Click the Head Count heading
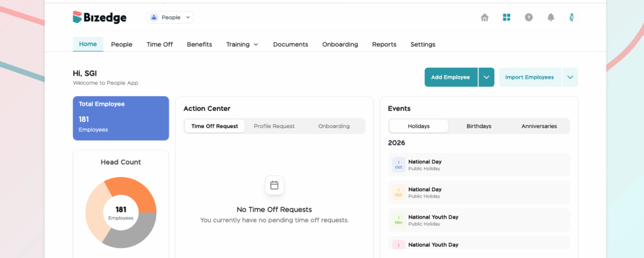This screenshot has height=258, width=644. (x=121, y=162)
